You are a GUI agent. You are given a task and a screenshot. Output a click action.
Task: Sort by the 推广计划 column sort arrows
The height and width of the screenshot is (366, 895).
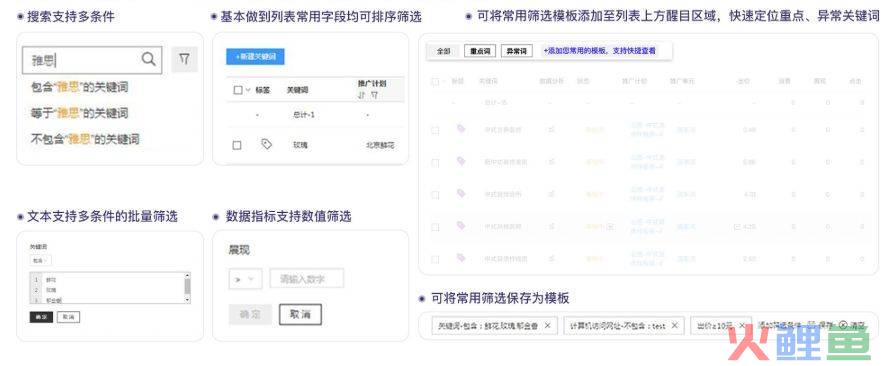361,95
